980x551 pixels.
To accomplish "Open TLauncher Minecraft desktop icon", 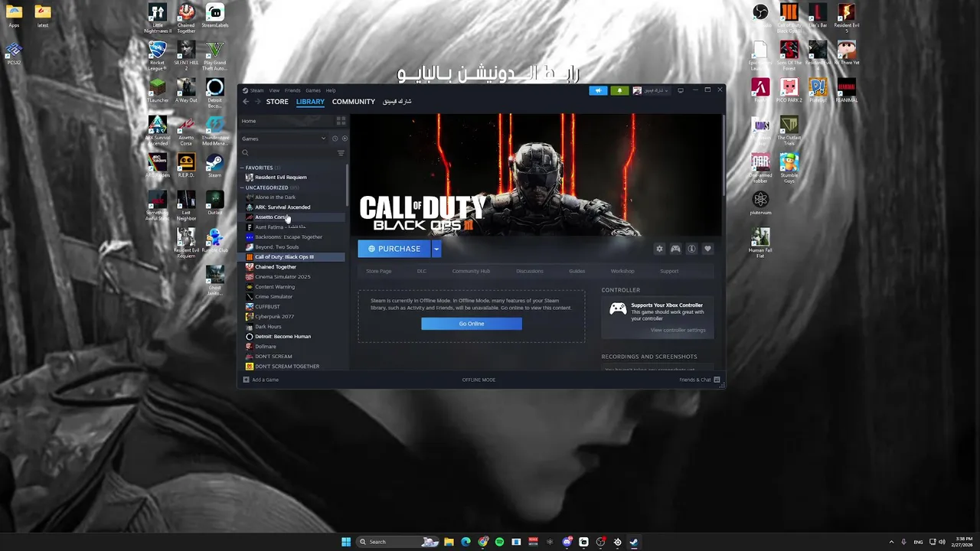I will click(x=157, y=91).
